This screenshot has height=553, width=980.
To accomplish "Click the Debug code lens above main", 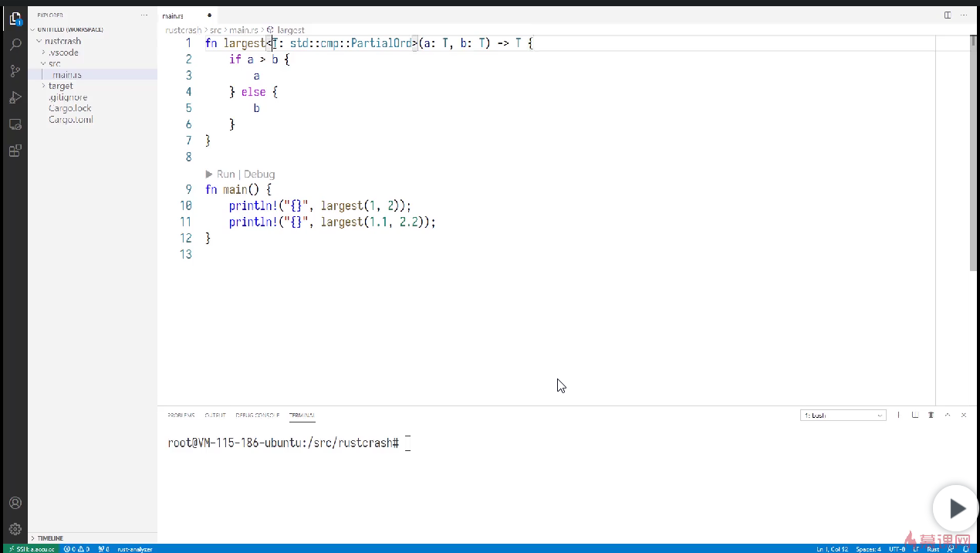I will point(259,174).
